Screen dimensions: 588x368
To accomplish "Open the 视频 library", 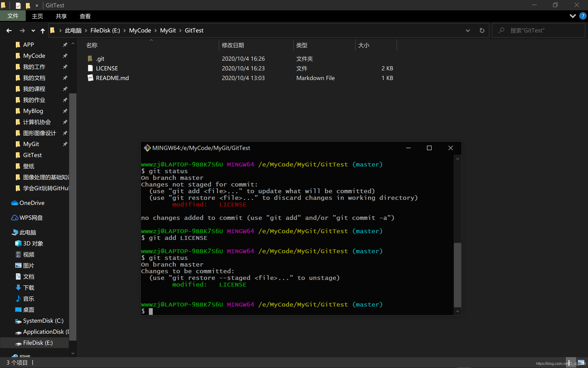I will point(25,254).
